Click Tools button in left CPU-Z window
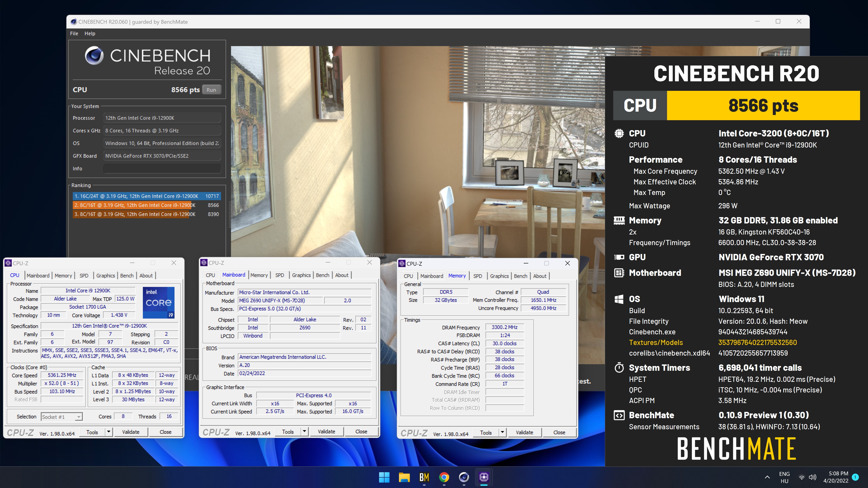The image size is (868, 488). coord(92,432)
